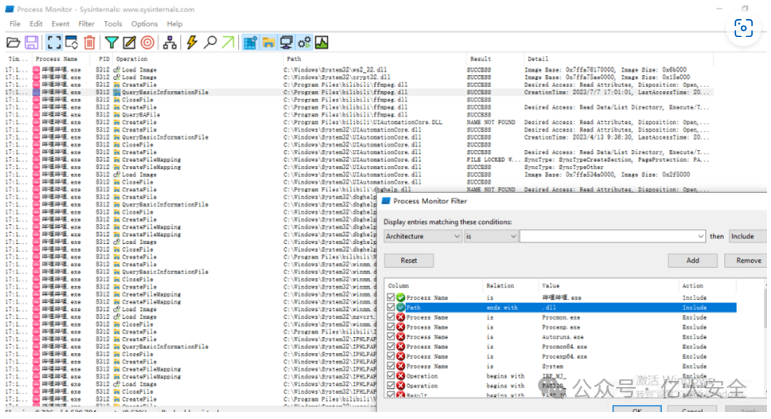Toggle the Capture events toolbar icon
The width and height of the screenshot is (771, 419).
coord(53,42)
